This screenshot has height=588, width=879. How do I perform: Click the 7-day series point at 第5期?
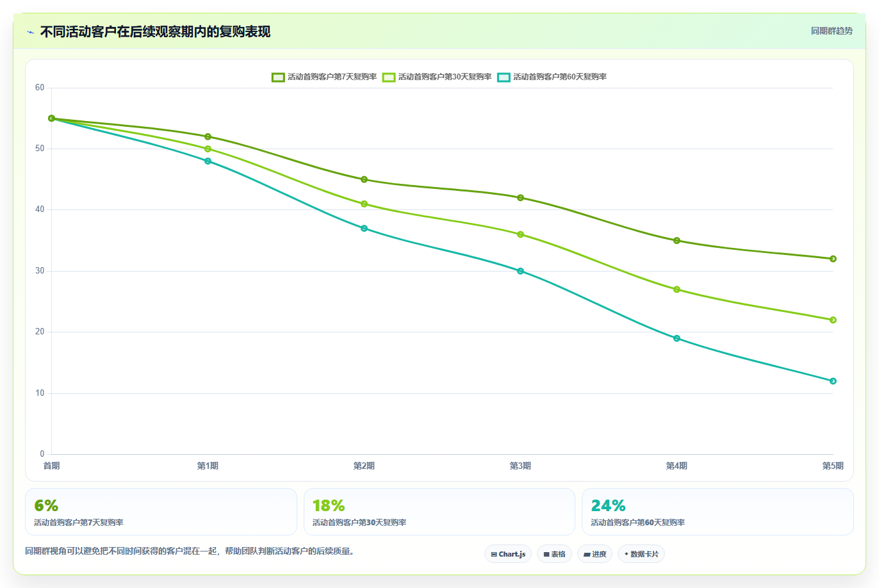833,259
